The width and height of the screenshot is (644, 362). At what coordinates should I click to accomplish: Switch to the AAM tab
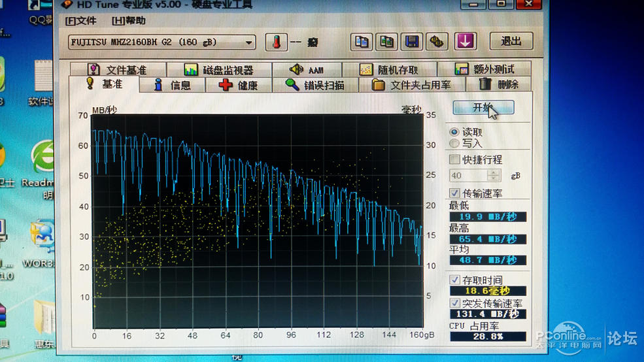click(x=307, y=69)
